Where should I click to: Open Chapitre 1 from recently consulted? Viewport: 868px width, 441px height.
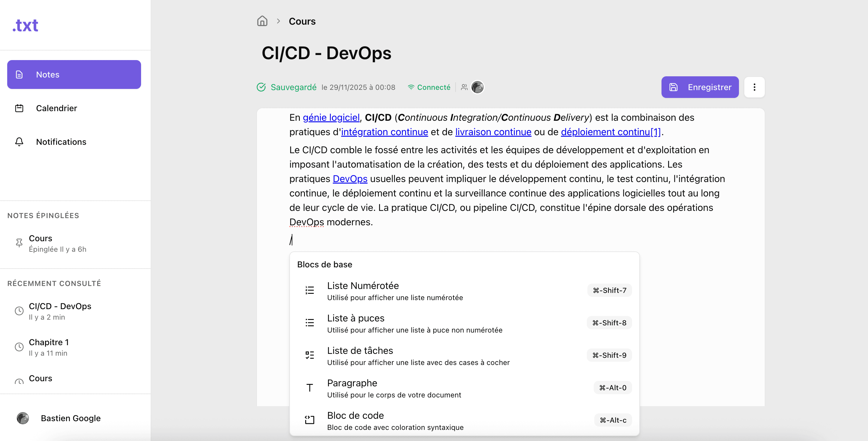tap(49, 342)
